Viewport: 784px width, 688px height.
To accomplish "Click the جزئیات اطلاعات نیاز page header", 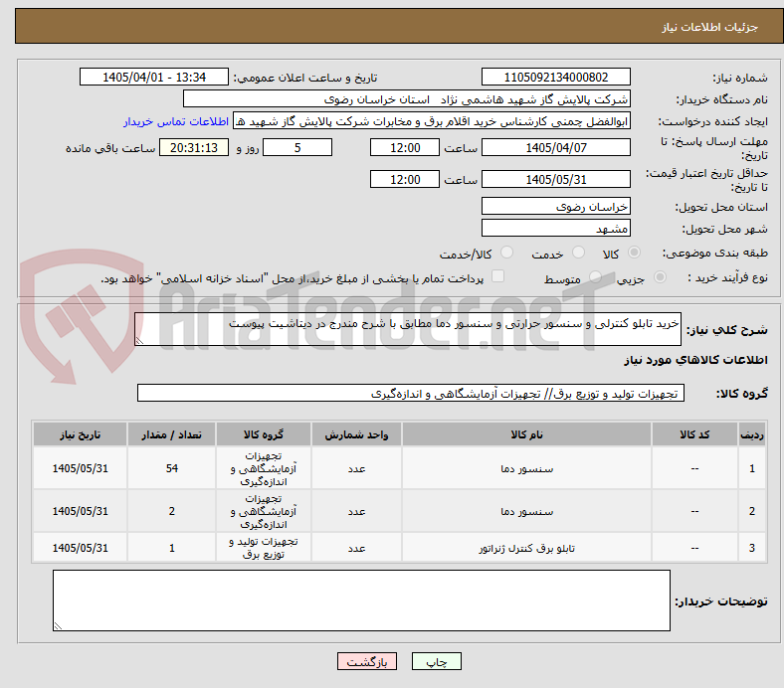I will point(709,27).
